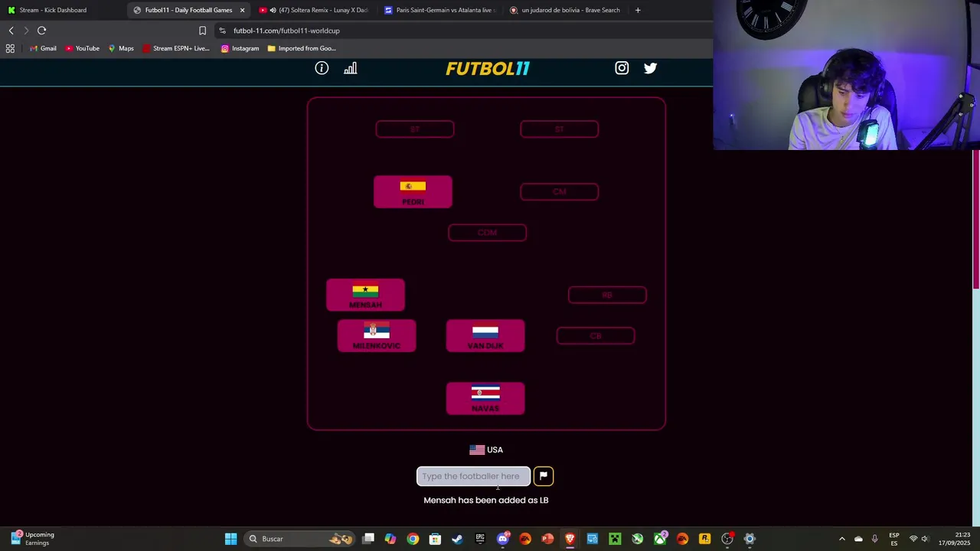Open Brave browser from the taskbar
Screen dimensions: 980x551
(x=570, y=539)
